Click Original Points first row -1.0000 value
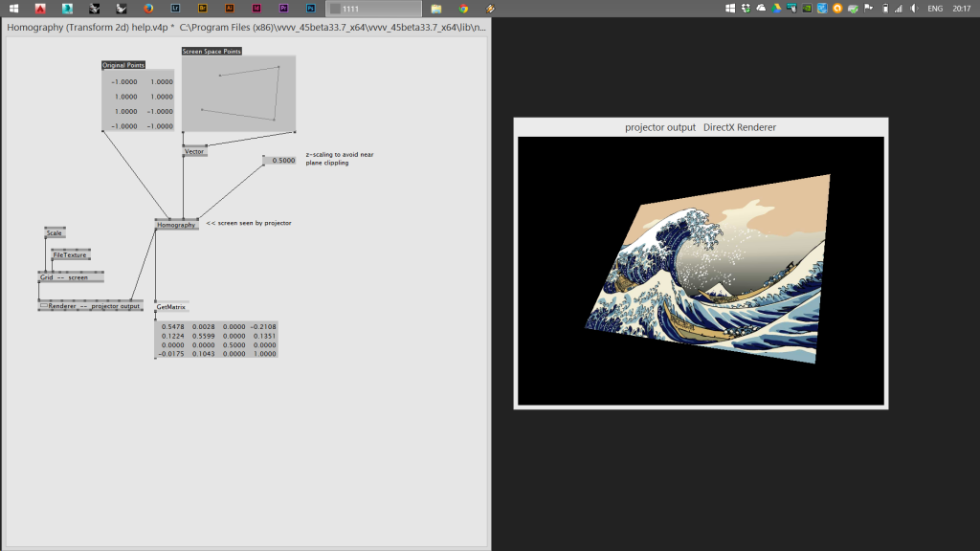980x551 pixels. click(124, 82)
